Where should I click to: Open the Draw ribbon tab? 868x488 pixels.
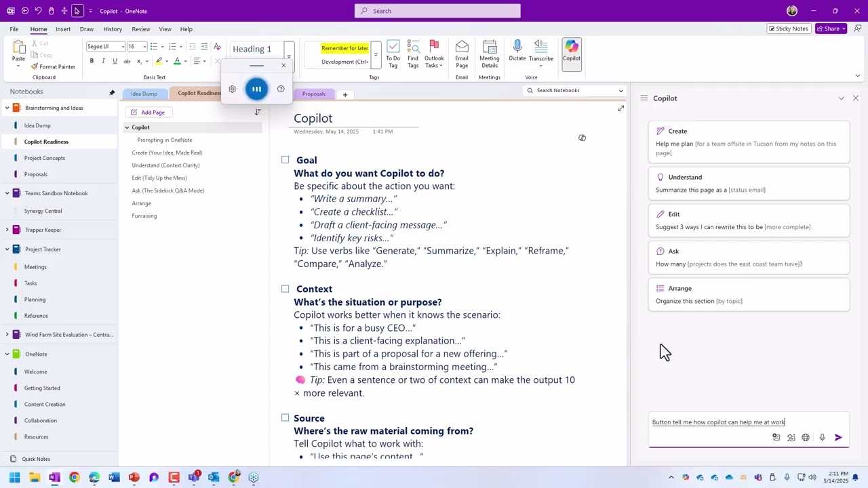pyautogui.click(x=87, y=29)
